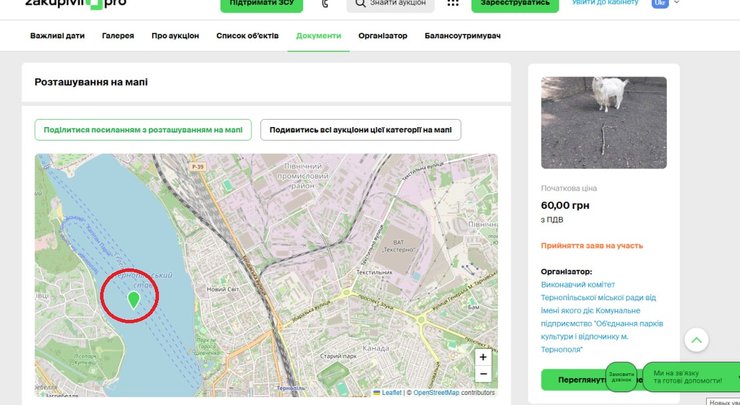Viewport: 740px width, 405px height.
Task: Open the 'Документи' tab
Action: tap(318, 36)
